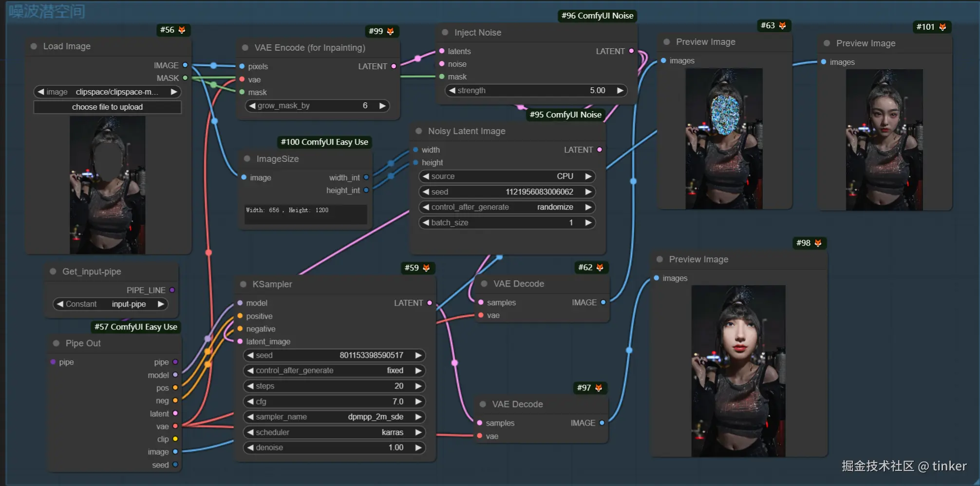Click the denoise value 1.00 field
980x486 pixels.
(x=396, y=447)
